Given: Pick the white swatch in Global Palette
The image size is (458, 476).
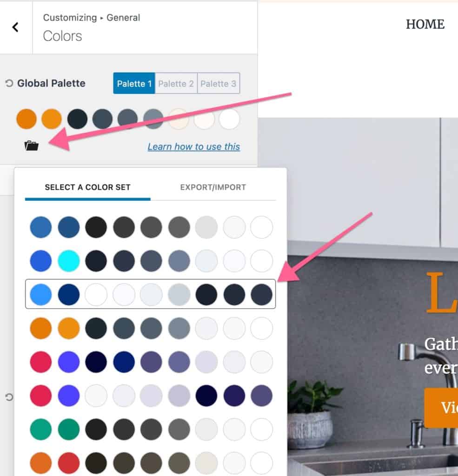Looking at the screenshot, I should (x=229, y=119).
